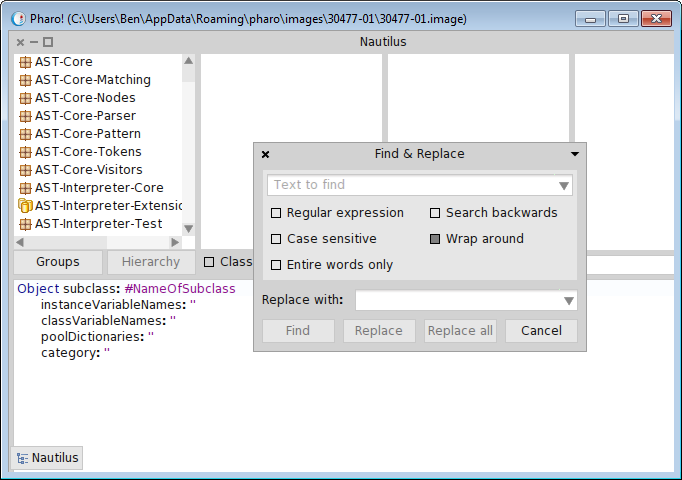Screen dimensions: 682x480
Task: Click the AST-Core package icon
Action: (25, 62)
